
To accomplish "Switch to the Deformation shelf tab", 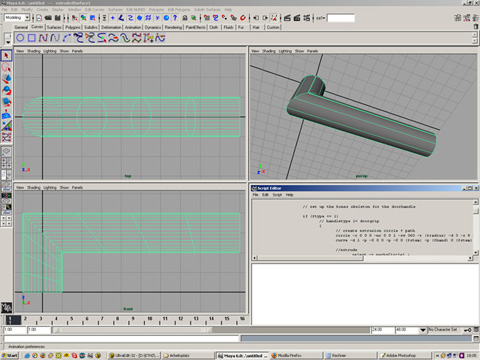I will tap(111, 27).
